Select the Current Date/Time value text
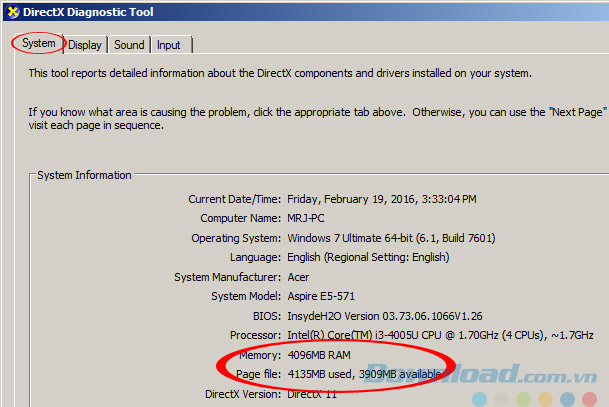This screenshot has width=609, height=407. (381, 199)
